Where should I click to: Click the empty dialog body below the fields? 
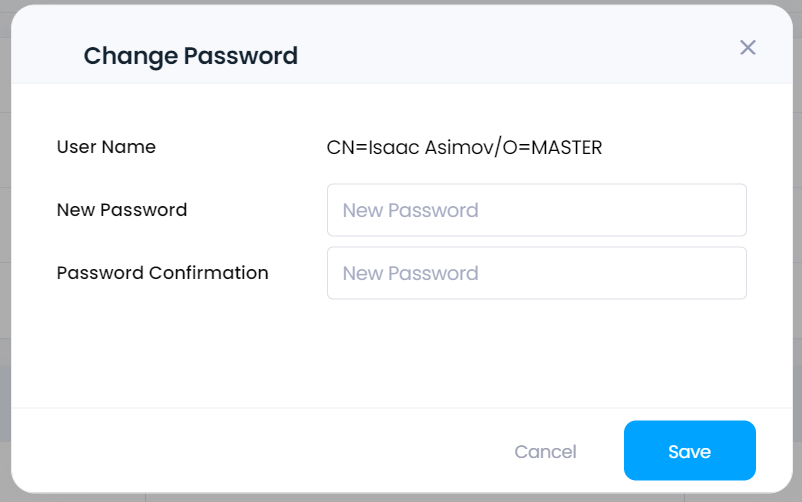[402, 353]
